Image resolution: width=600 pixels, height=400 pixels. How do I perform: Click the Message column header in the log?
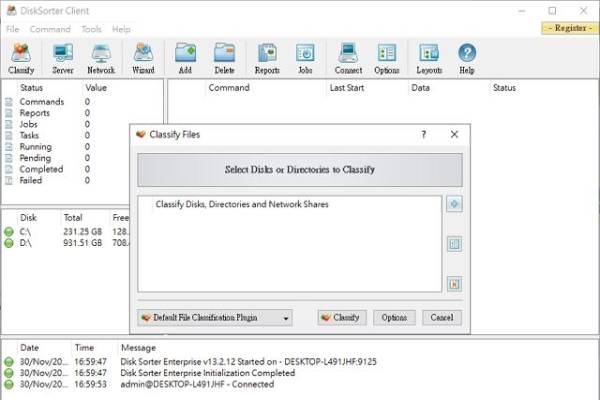click(x=138, y=348)
